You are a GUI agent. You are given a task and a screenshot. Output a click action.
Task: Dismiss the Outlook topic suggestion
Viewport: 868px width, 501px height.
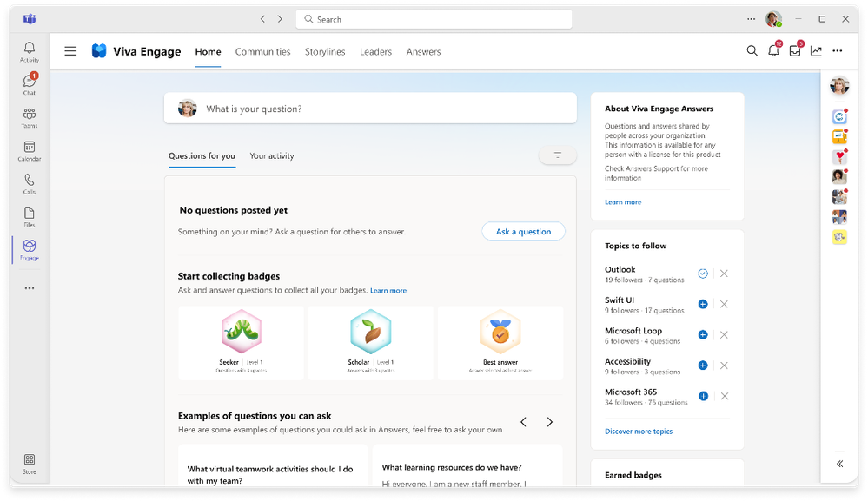click(724, 274)
